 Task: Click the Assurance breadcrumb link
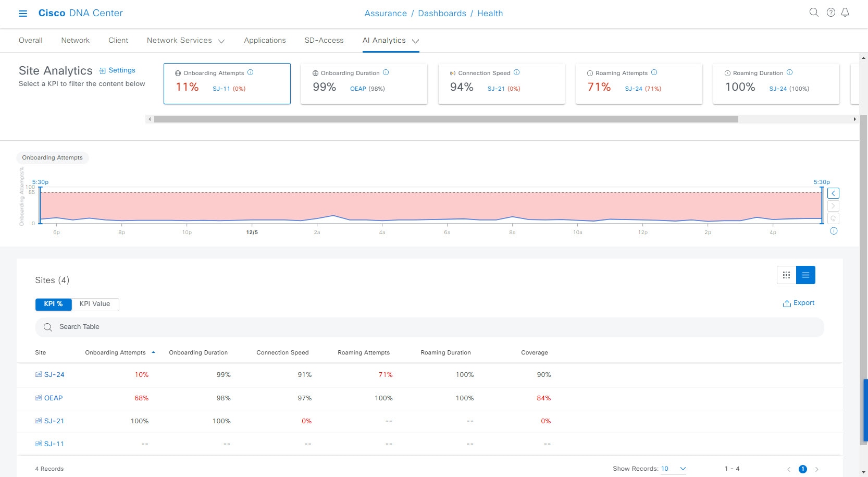click(x=386, y=14)
